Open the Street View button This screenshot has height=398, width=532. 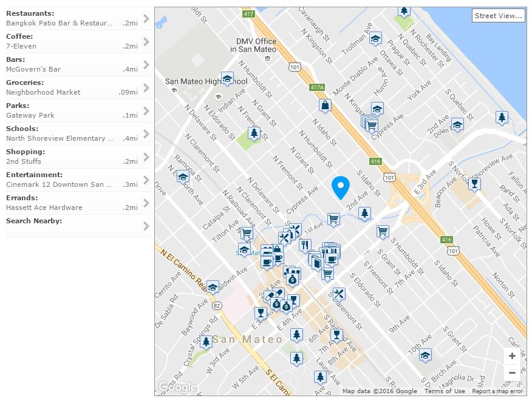(x=498, y=16)
